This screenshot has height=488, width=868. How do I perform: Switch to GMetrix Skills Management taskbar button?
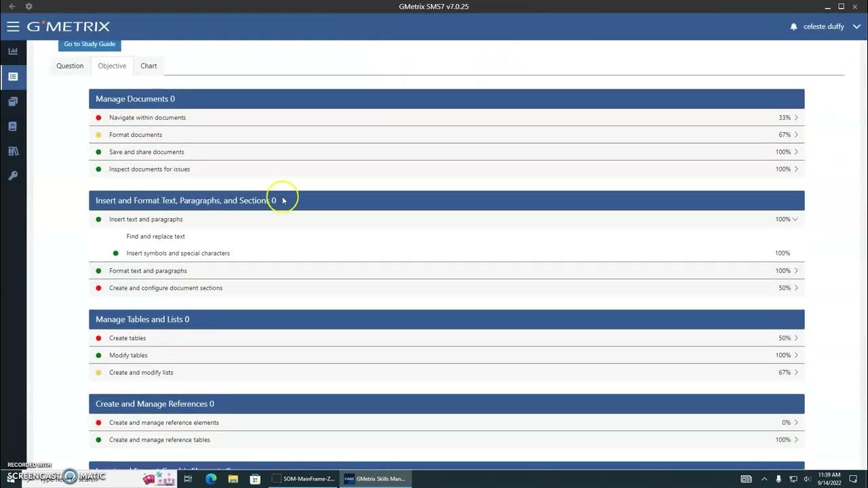click(375, 479)
